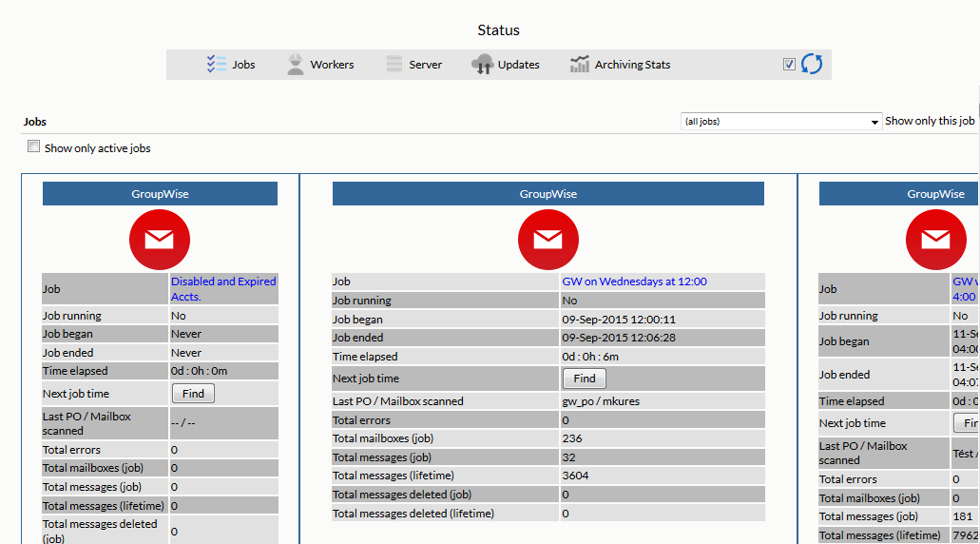Click the blue refresh arrows icon
The width and height of the screenshot is (980, 544).
pyautogui.click(x=812, y=65)
